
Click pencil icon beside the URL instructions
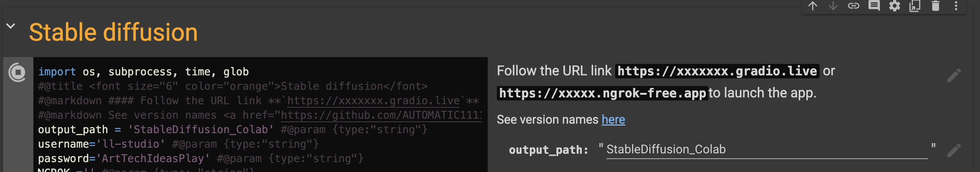pos(954,75)
